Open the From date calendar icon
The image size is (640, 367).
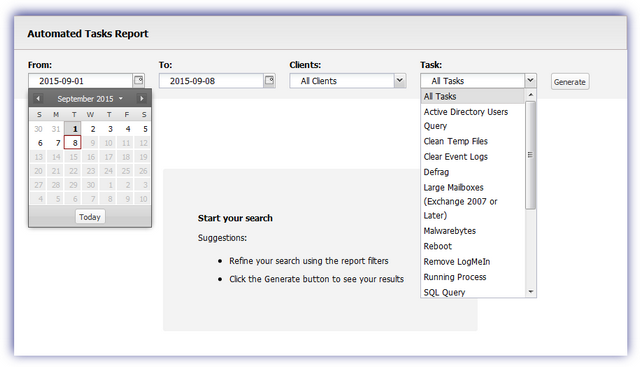point(139,80)
